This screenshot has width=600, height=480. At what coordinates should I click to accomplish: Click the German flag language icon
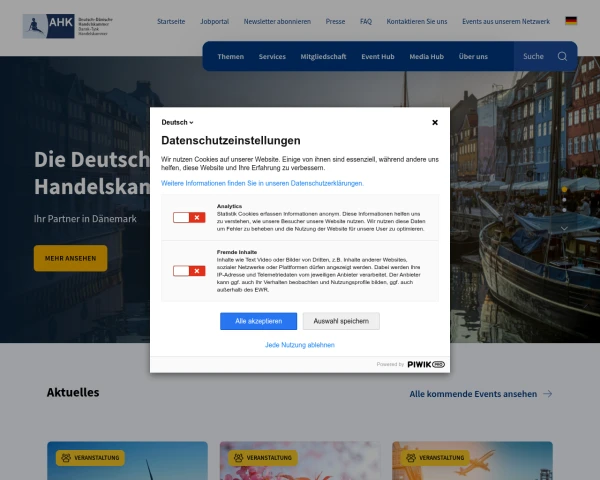click(x=571, y=21)
